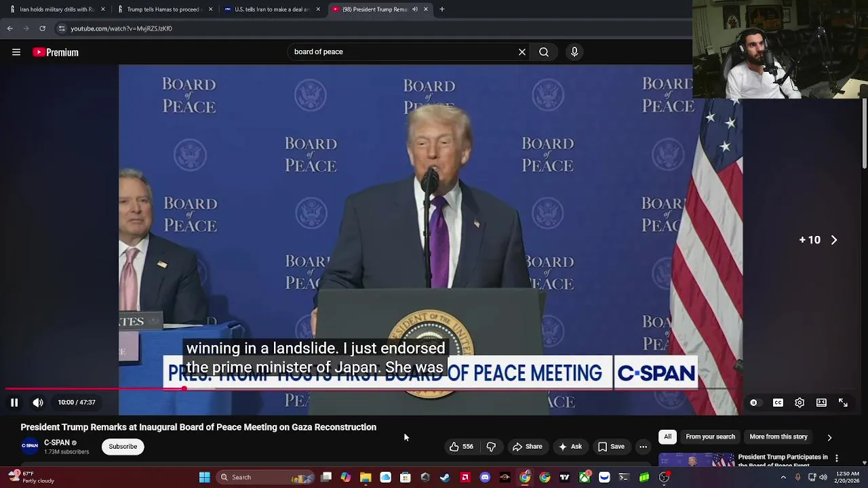This screenshot has width=868, height=488.
Task: Open Steam from taskbar
Action: [445, 477]
